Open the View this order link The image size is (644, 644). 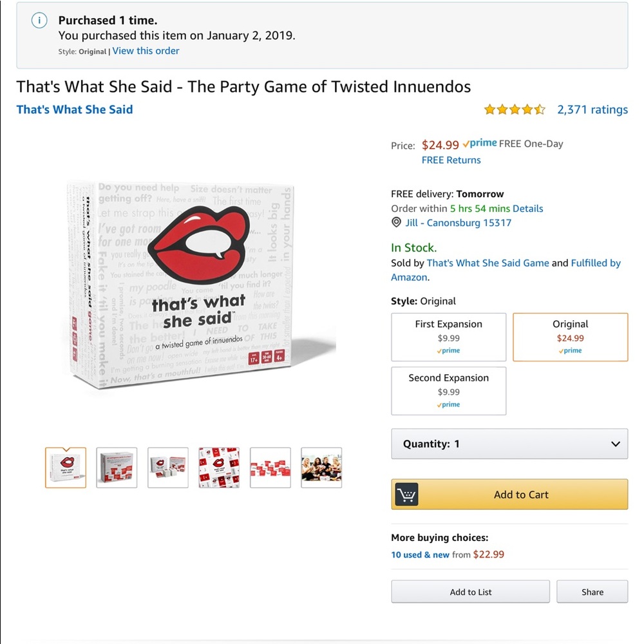click(146, 51)
